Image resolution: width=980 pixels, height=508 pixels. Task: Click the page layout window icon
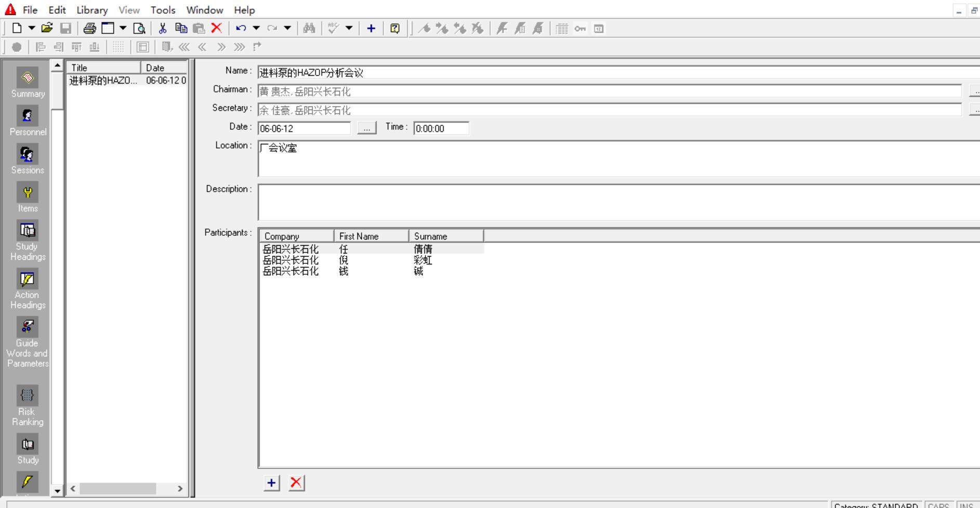pyautogui.click(x=108, y=29)
